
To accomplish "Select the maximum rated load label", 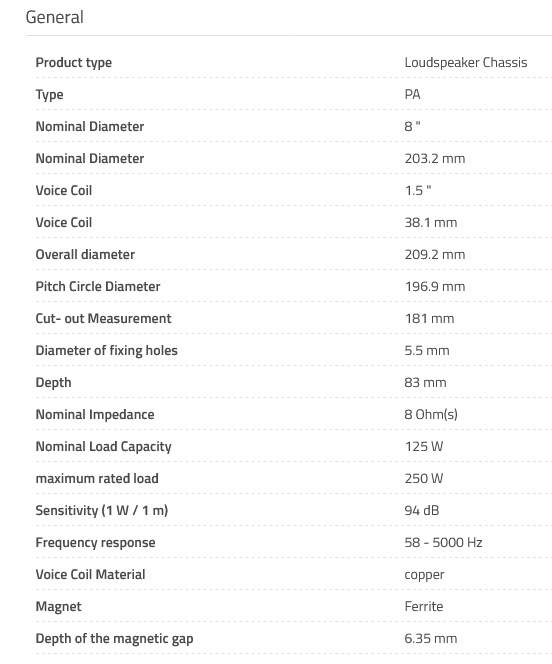I will (x=97, y=479).
